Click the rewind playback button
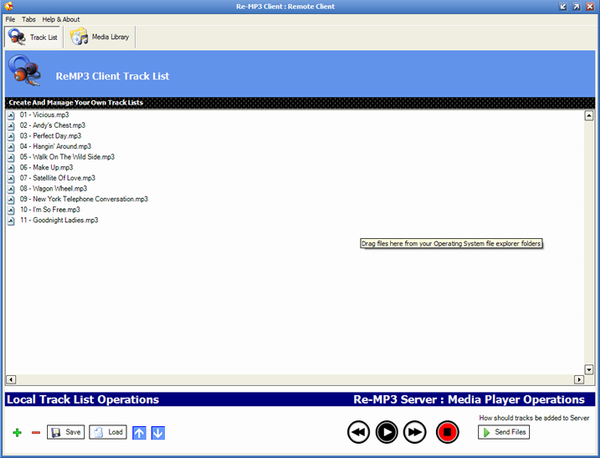The image size is (600, 458). pyautogui.click(x=359, y=432)
